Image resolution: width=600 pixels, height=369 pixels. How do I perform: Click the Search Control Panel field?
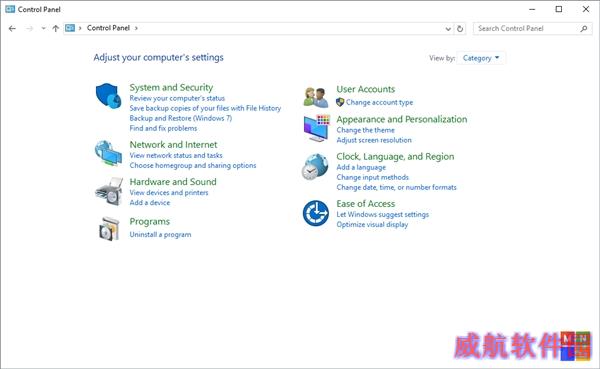[x=532, y=28]
